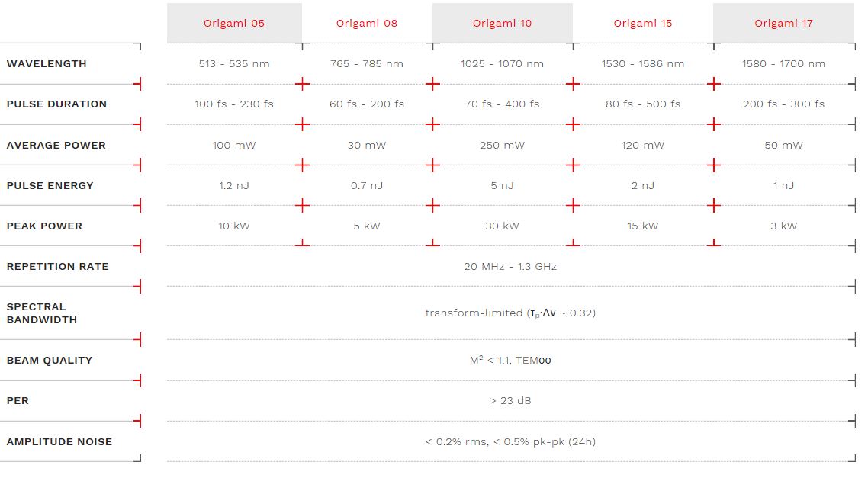Select the PULSE DURATION row label
Screen dimensions: 868x478
[56, 104]
